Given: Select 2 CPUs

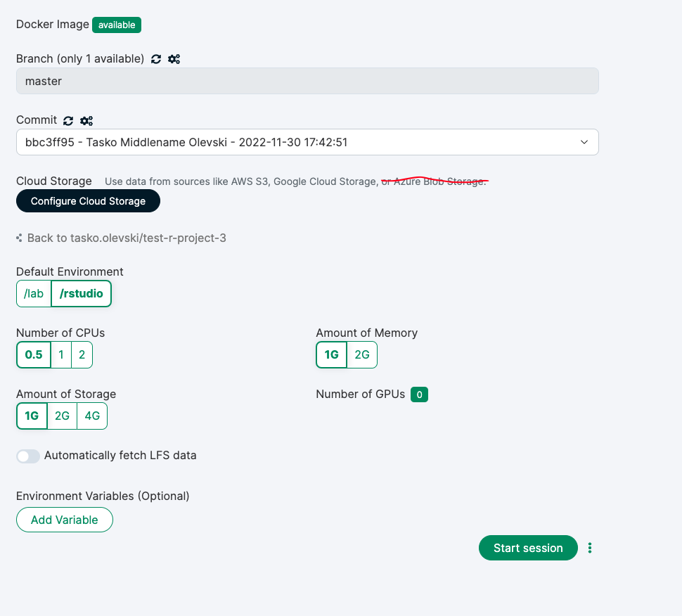Looking at the screenshot, I should tap(81, 354).
